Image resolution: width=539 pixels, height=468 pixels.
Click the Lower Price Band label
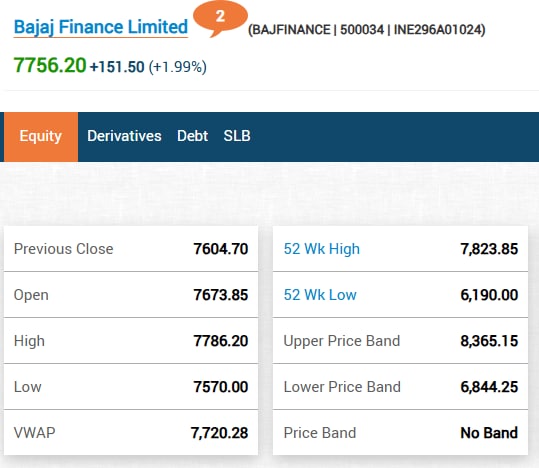(342, 387)
